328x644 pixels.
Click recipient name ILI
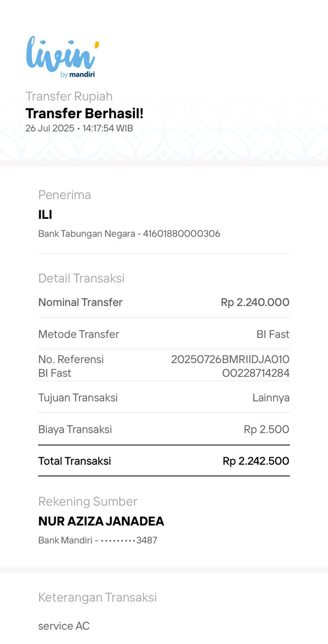pyautogui.click(x=45, y=215)
